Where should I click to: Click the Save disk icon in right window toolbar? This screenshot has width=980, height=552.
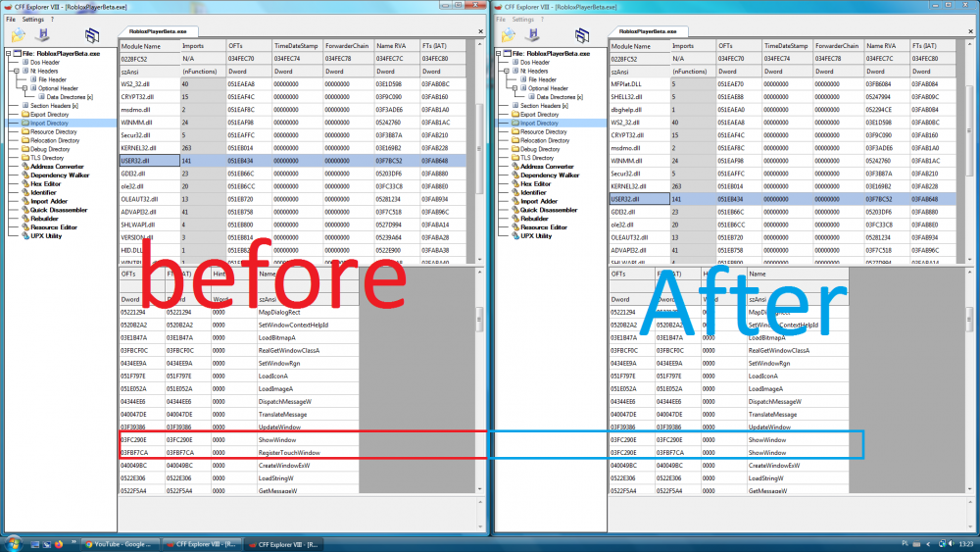(534, 36)
